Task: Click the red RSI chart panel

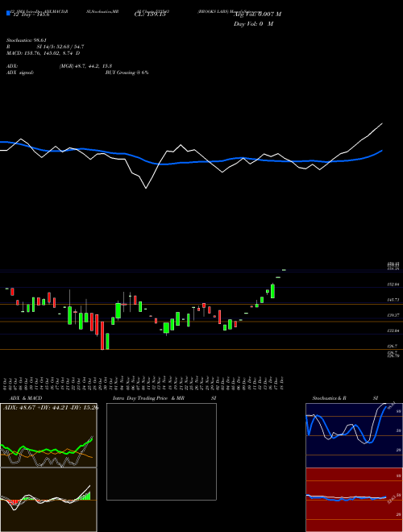Action: coord(354,500)
